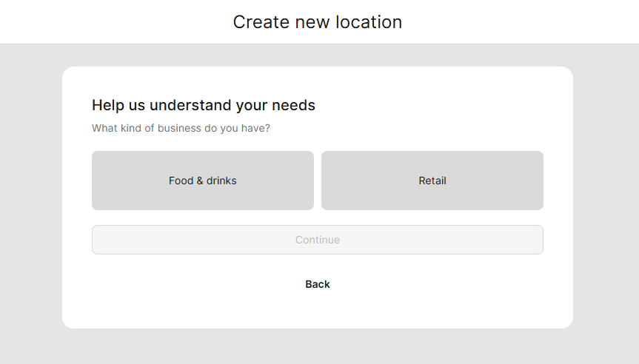639x364 pixels.
Task: Pick the Food & drinks tile
Action: tap(203, 181)
